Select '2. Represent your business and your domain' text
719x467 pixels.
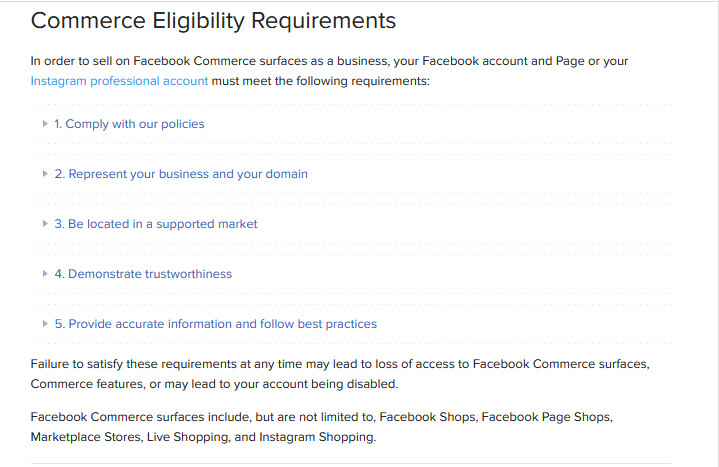181,174
